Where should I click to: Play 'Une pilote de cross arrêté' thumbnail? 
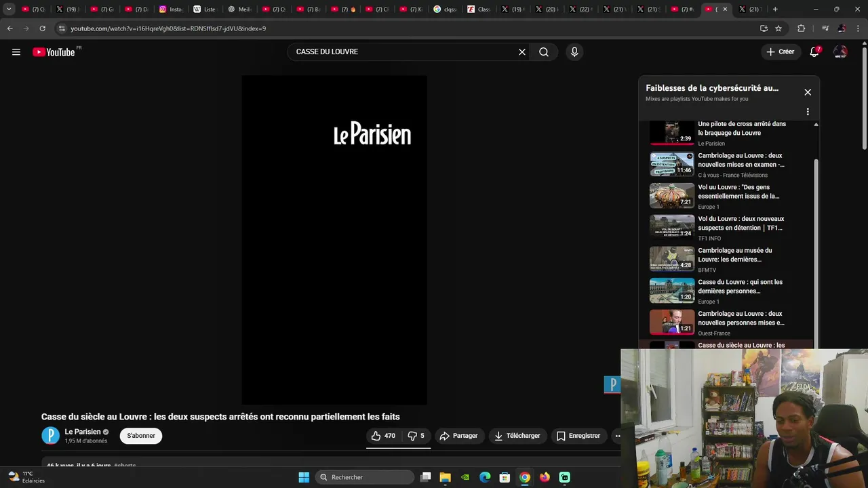pyautogui.click(x=672, y=132)
